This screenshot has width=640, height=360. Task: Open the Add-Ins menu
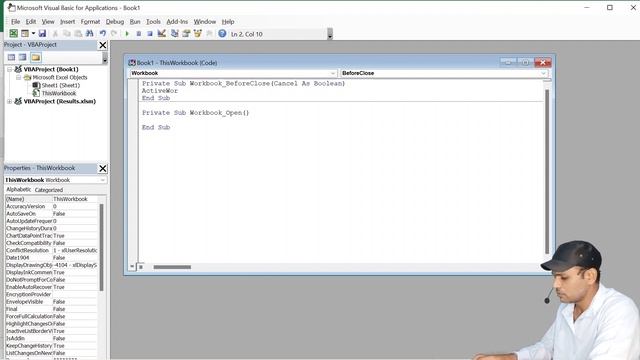(x=177, y=22)
